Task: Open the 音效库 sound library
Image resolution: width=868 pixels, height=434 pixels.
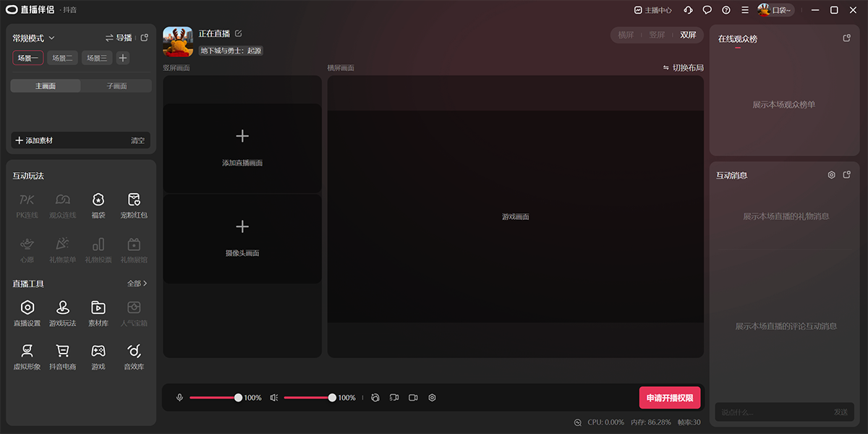Action: (x=133, y=357)
